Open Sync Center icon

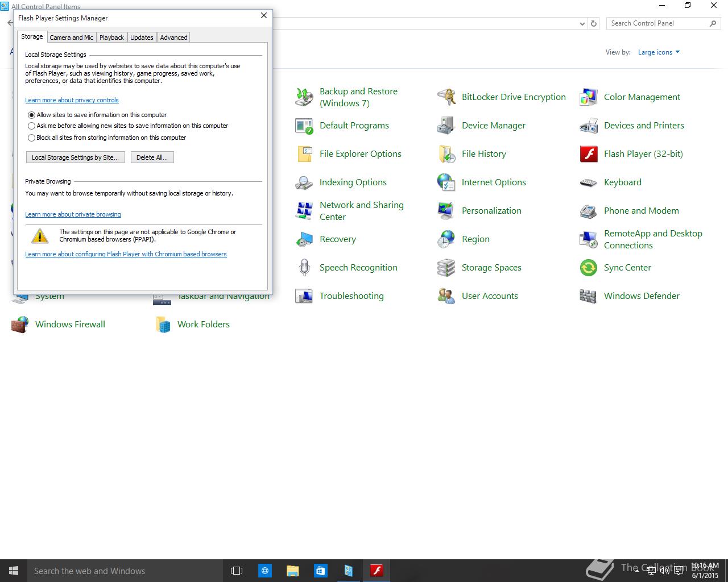point(589,268)
